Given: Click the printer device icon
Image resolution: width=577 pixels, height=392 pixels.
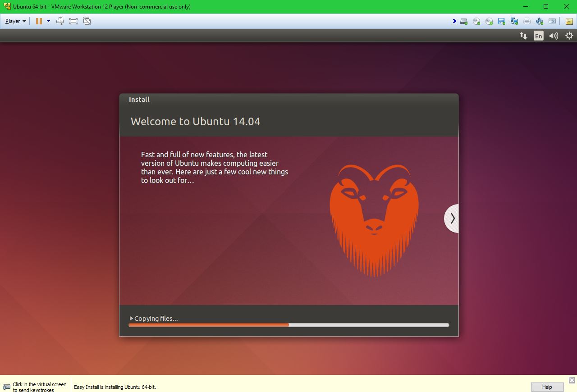Looking at the screenshot, I should coord(527,21).
